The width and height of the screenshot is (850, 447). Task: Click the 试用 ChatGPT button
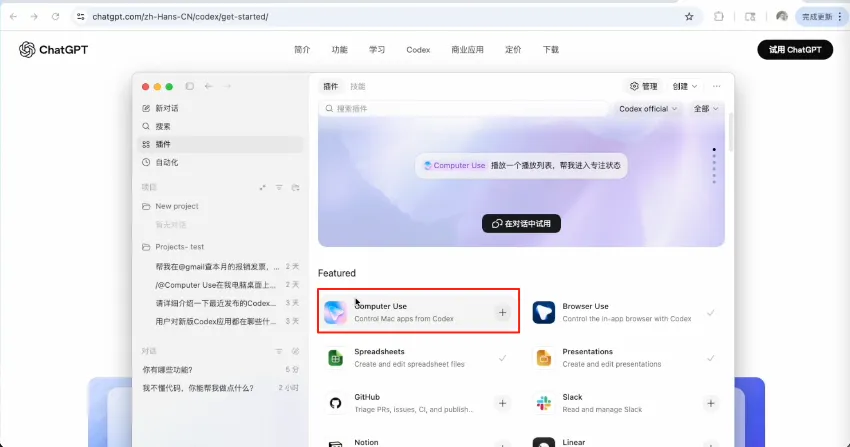[x=795, y=50]
